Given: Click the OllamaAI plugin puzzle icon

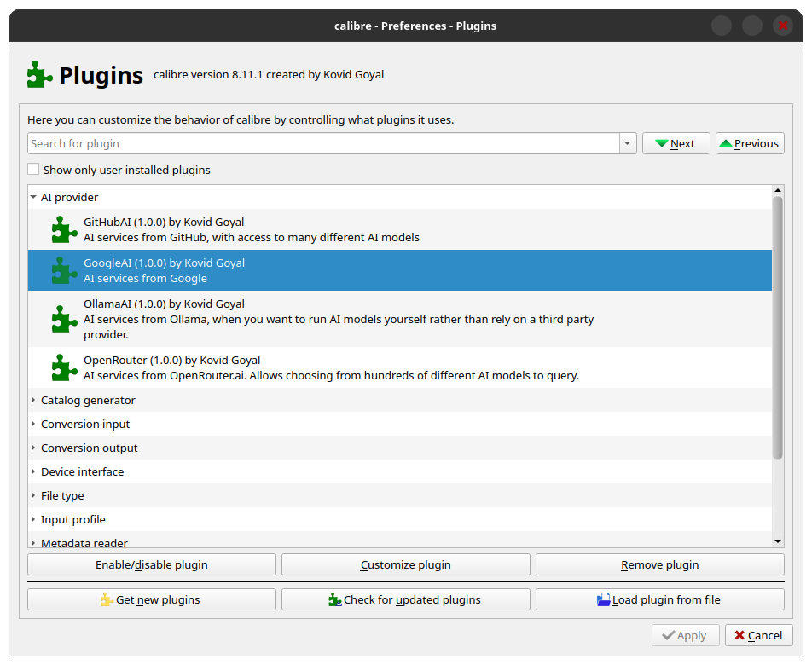Looking at the screenshot, I should [x=64, y=320].
